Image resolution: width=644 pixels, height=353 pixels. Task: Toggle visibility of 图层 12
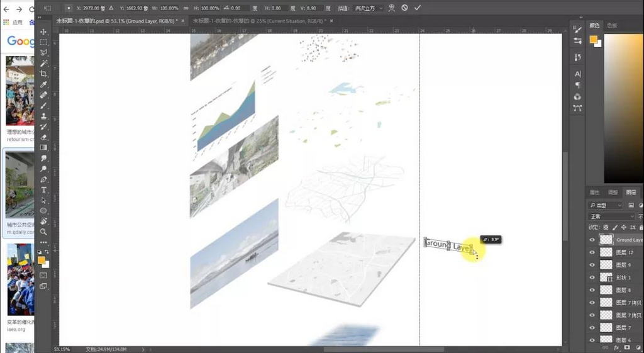click(592, 252)
